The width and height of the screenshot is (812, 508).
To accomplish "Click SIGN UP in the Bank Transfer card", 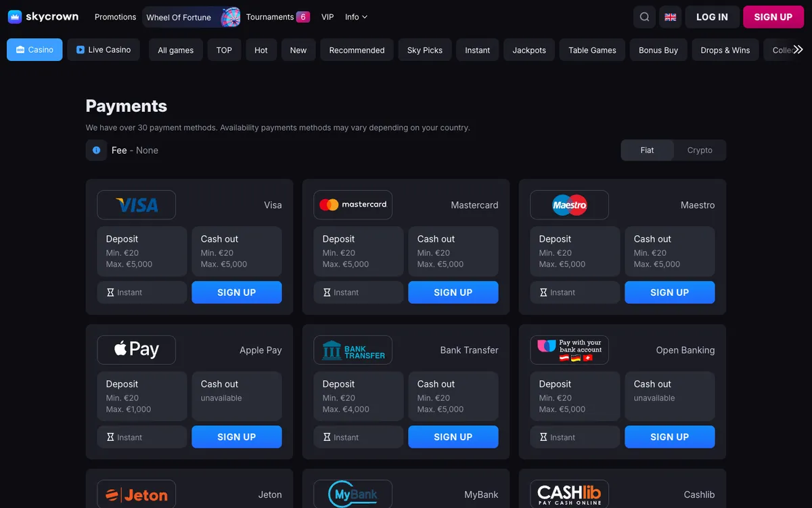I will pyautogui.click(x=453, y=438).
